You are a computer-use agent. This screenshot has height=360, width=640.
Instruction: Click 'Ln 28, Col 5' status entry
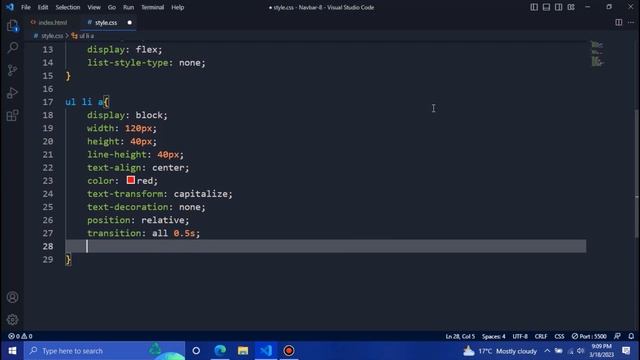point(460,336)
